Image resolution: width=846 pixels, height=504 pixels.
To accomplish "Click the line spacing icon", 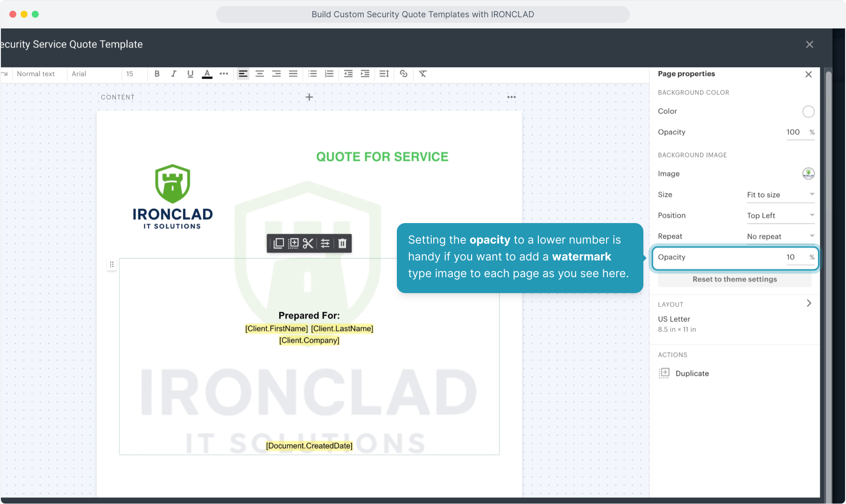I will (x=384, y=74).
